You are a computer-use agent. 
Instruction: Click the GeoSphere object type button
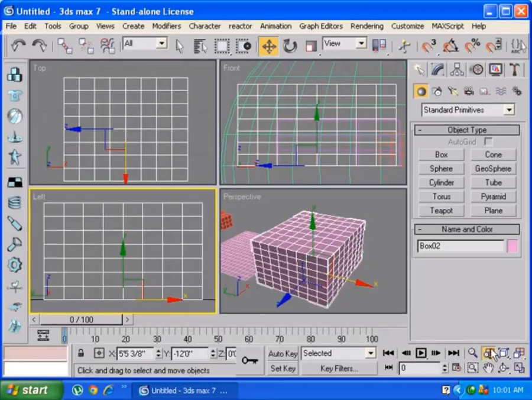click(x=494, y=169)
